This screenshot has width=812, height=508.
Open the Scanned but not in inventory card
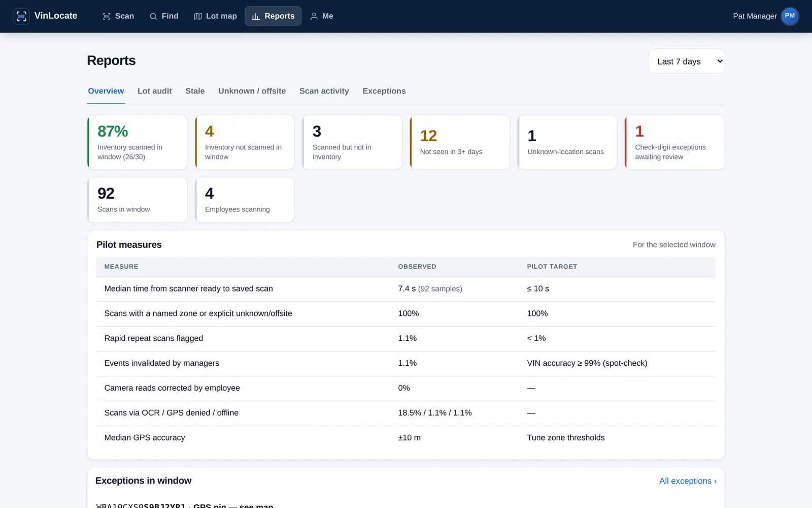[x=353, y=142]
